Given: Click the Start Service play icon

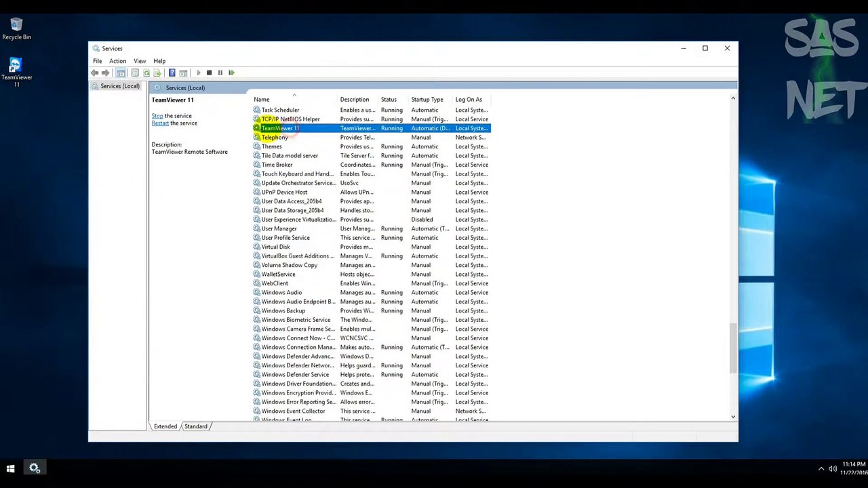Looking at the screenshot, I should point(198,73).
